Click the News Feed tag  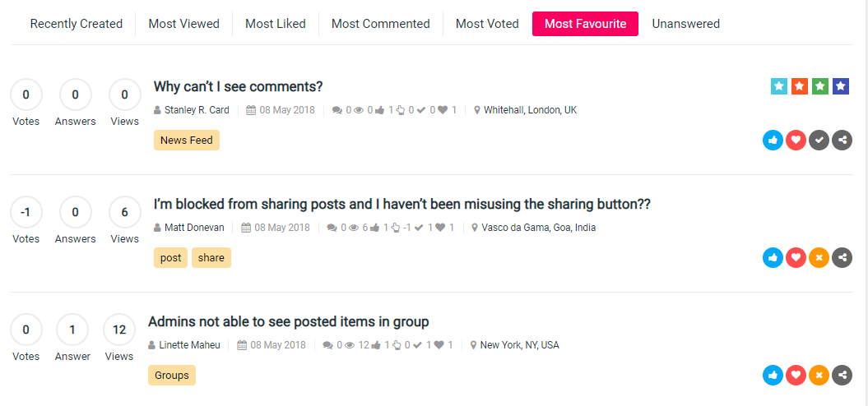187,141
